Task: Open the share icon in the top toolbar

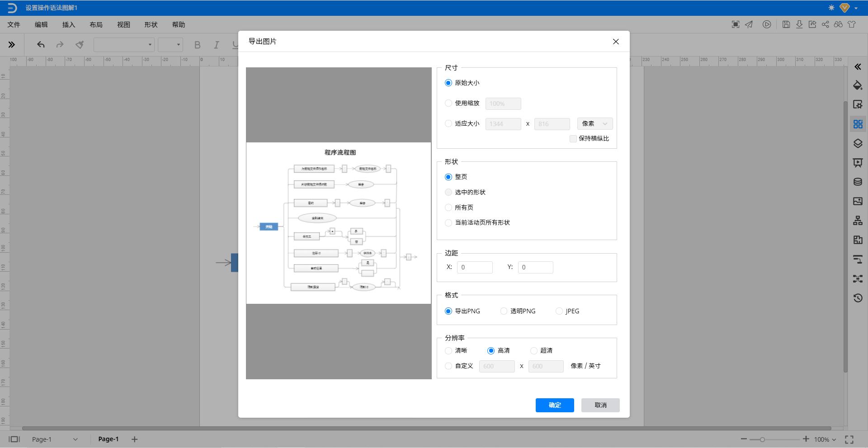Action: [824, 24]
